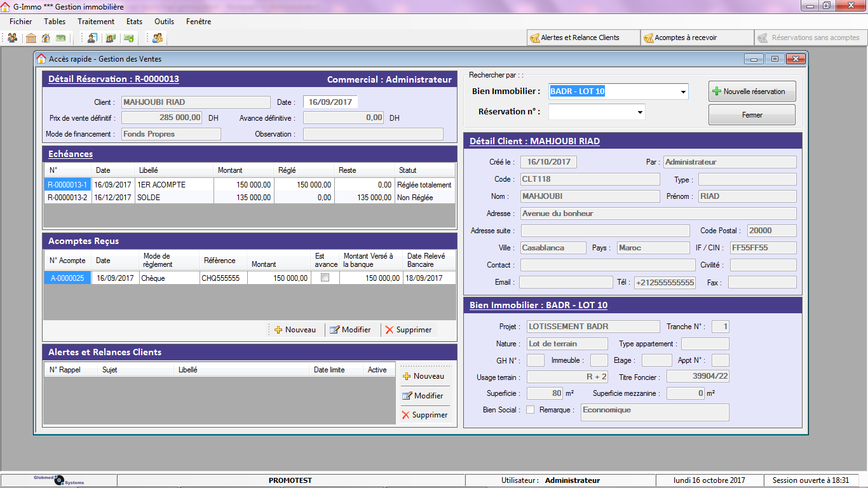Viewport: 868px width, 488px height.
Task: Click the Accès rapide window title icon
Action: tap(41, 59)
